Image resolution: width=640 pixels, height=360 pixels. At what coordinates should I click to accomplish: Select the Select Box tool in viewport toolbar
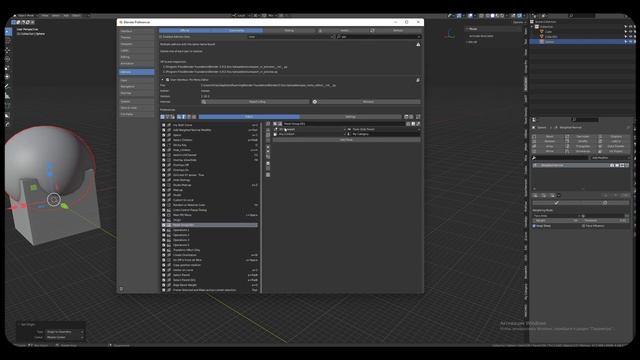pos(8,32)
